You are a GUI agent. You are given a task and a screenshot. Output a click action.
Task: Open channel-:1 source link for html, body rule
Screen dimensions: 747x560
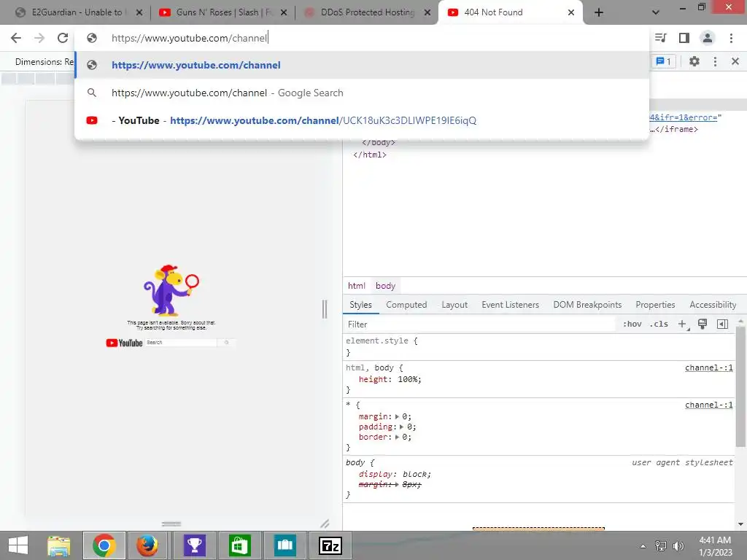click(708, 367)
